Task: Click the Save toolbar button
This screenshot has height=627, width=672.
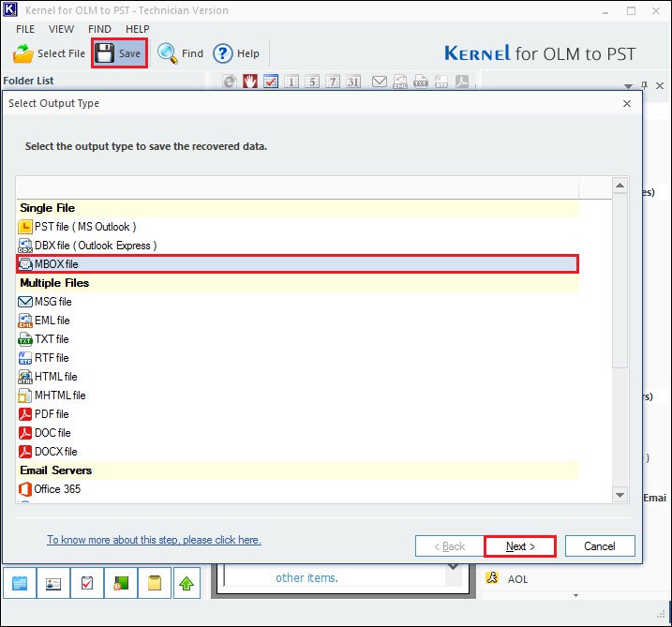Action: coord(119,53)
